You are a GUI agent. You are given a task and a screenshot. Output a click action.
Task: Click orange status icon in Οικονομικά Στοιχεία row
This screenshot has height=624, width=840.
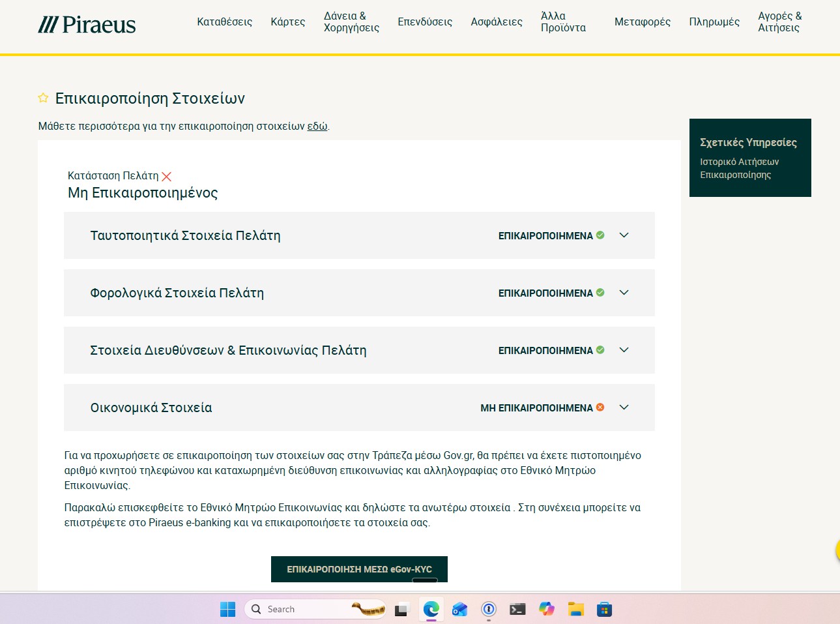600,408
